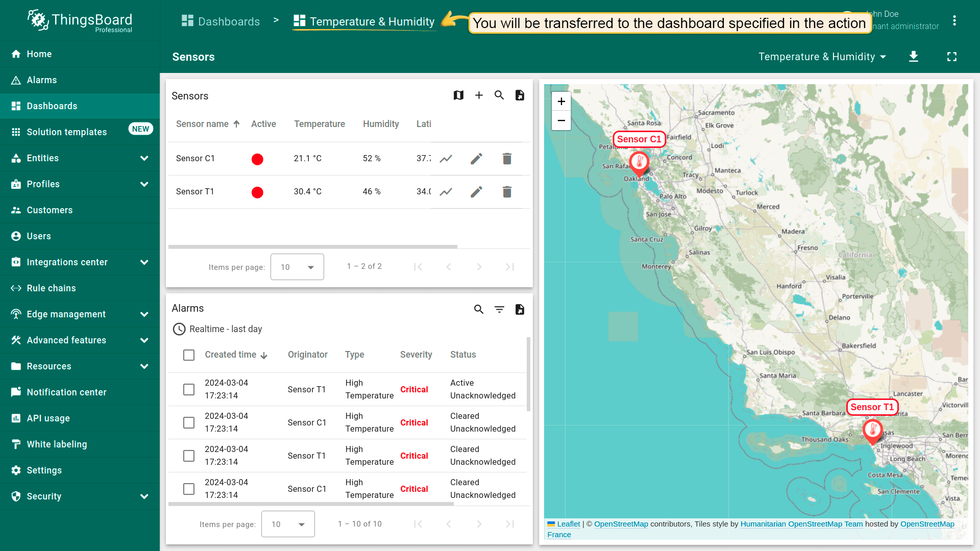Open chart details for Sensor C1
This screenshot has height=551, width=980.
pyautogui.click(x=446, y=159)
